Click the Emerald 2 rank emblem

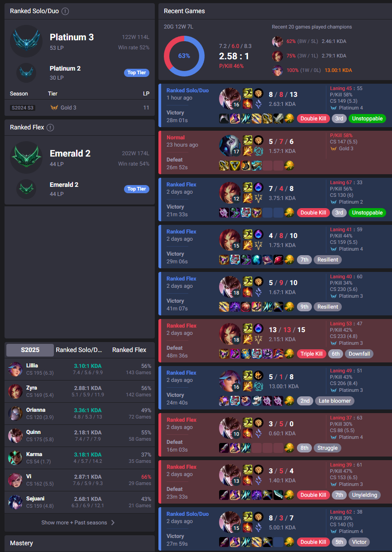pos(26,157)
